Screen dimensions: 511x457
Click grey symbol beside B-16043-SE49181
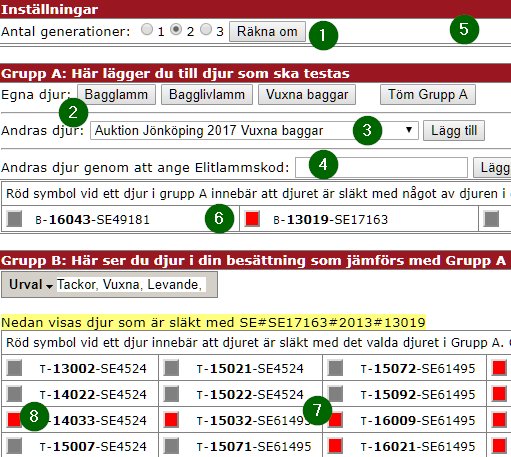[x=14, y=219]
